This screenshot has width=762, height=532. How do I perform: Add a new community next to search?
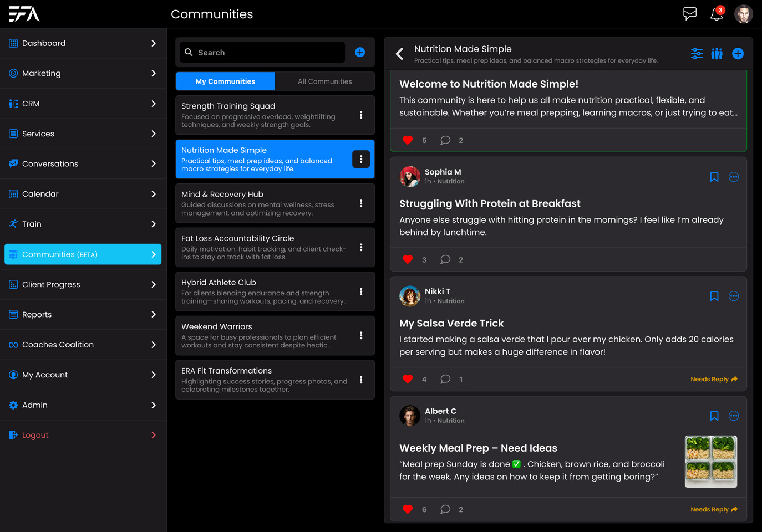click(x=360, y=53)
